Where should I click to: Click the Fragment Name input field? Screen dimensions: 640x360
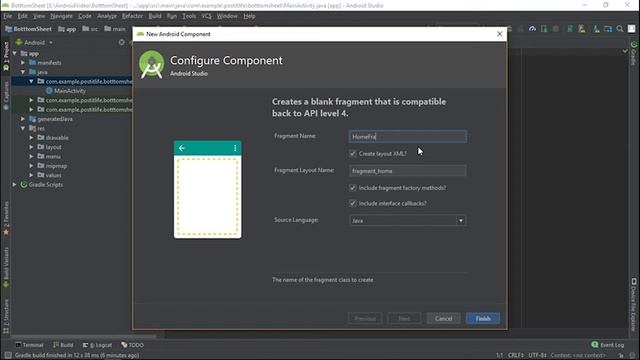[408, 137]
